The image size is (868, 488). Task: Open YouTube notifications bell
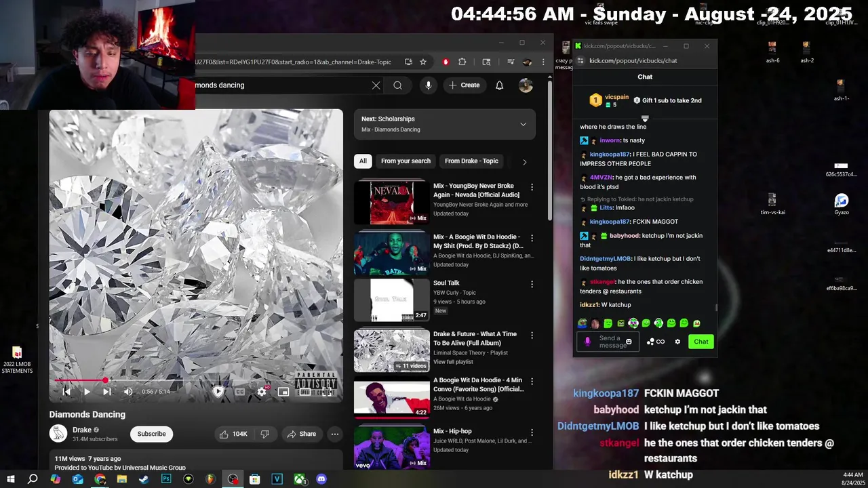coord(499,85)
